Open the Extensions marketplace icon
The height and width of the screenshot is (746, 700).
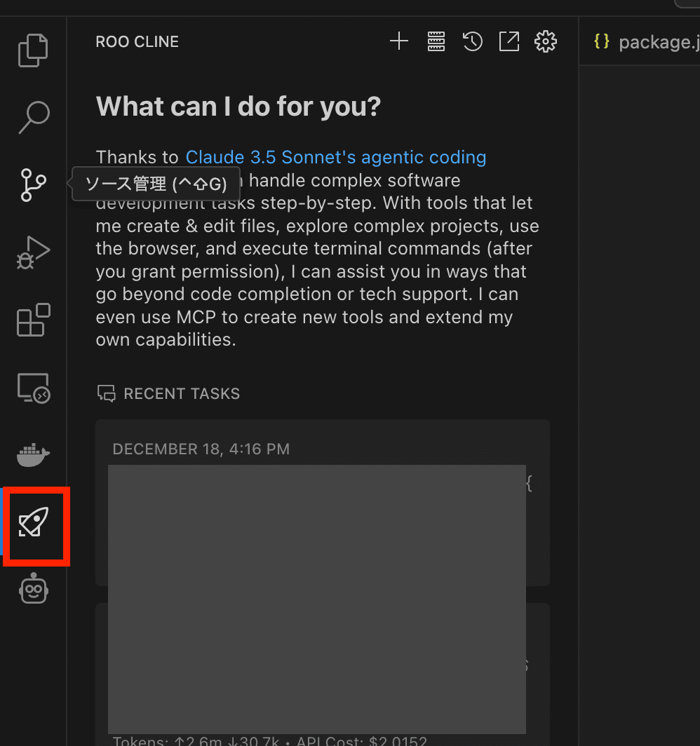tap(33, 320)
